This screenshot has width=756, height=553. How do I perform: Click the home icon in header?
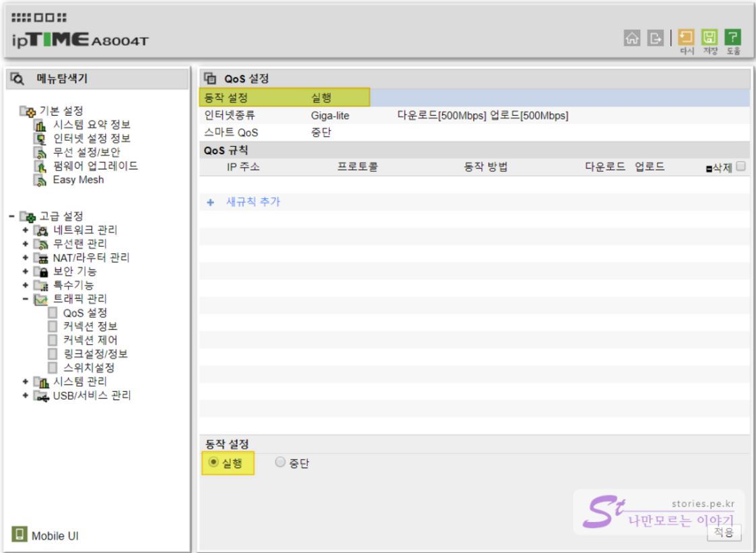(x=631, y=38)
